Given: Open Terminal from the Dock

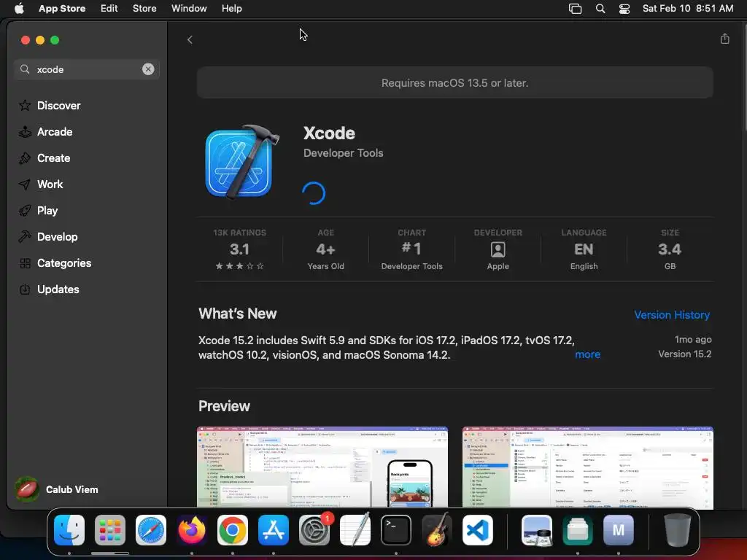Looking at the screenshot, I should point(396,530).
